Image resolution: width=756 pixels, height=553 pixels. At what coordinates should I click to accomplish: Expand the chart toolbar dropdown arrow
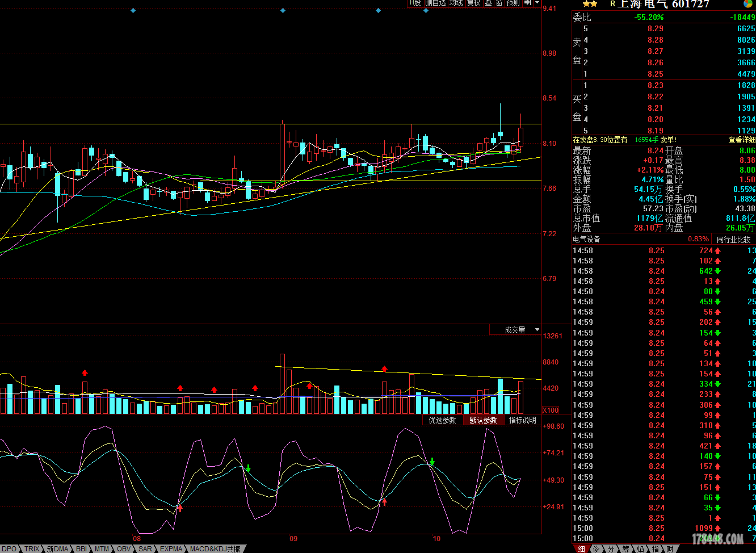point(536,3)
